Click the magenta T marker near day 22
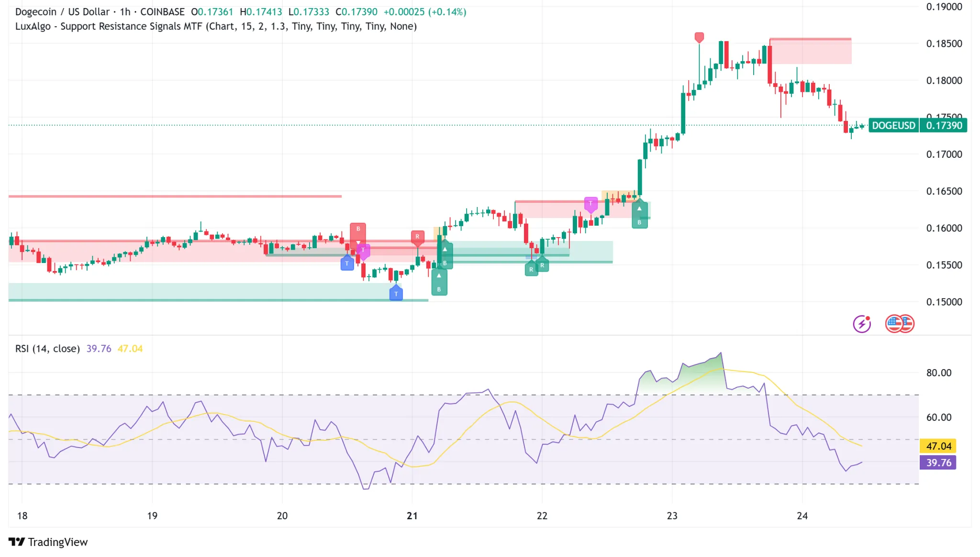The width and height of the screenshot is (980, 557). pos(591,204)
